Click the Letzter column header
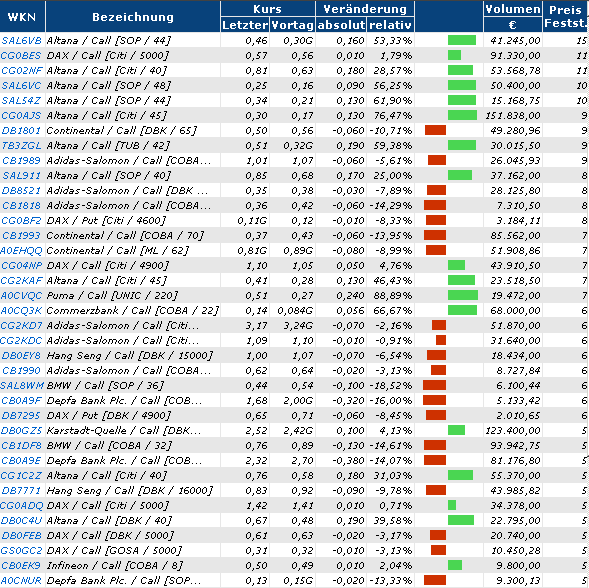The height and width of the screenshot is (588, 589). pyautogui.click(x=245, y=25)
